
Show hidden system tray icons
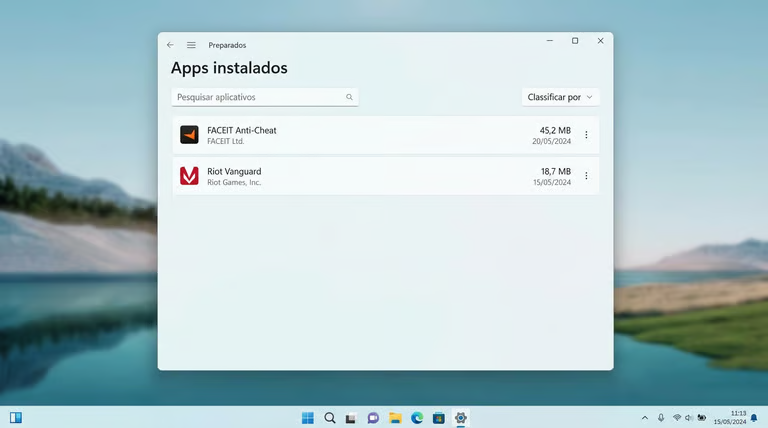click(645, 418)
